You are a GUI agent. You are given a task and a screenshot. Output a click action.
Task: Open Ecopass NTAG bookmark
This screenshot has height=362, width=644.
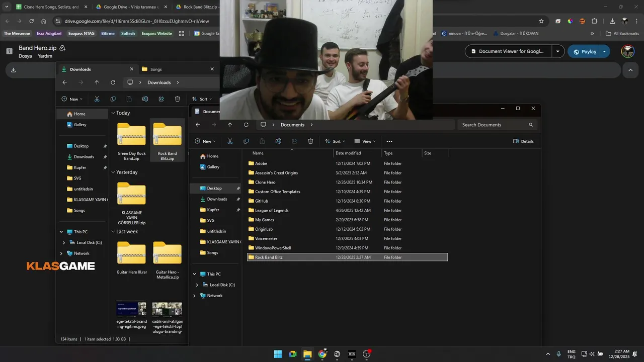pyautogui.click(x=81, y=34)
